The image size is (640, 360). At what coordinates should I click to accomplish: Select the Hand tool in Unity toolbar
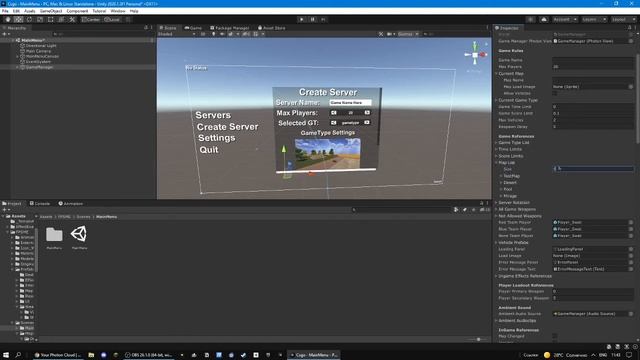[8, 19]
